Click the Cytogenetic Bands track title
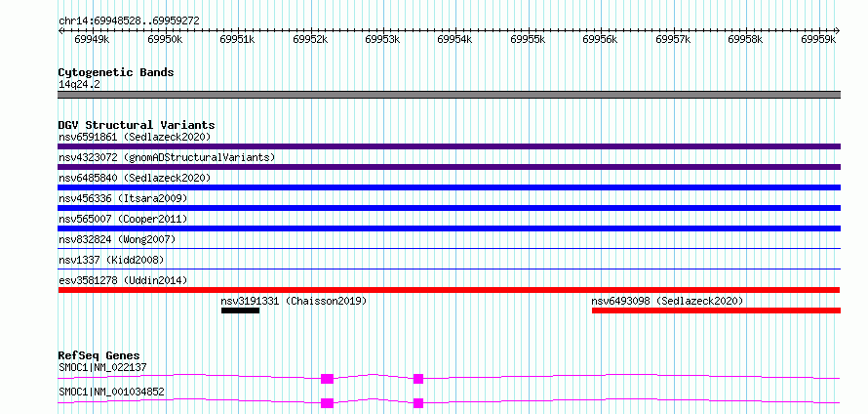 click(116, 72)
